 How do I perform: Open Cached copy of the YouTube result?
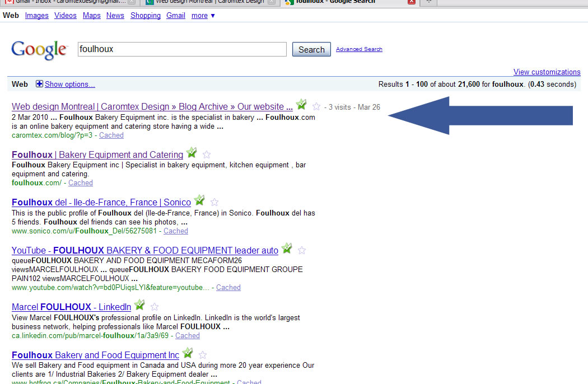point(228,288)
